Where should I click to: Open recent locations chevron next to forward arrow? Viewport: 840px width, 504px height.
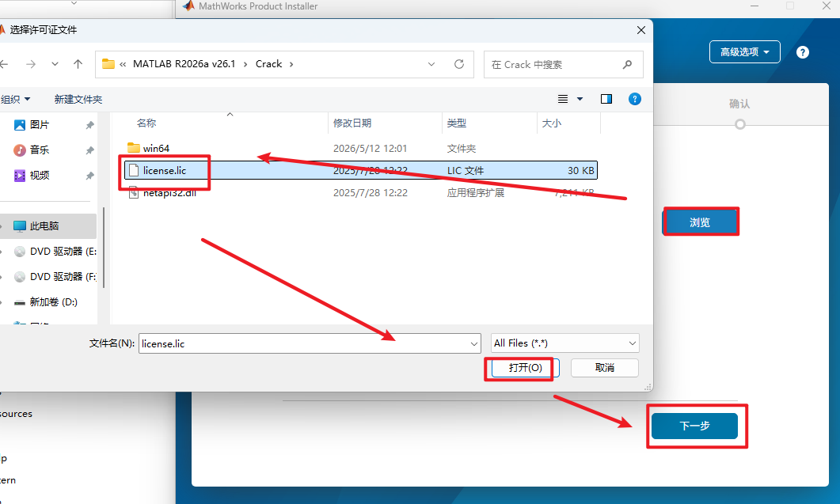tap(55, 64)
